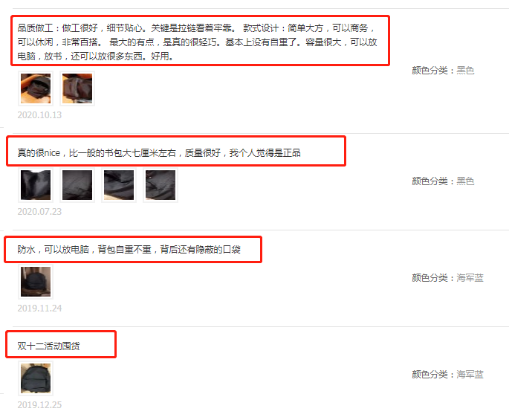View first photo of 2020.07.23 review
The height and width of the screenshot is (420, 509).
(36, 185)
